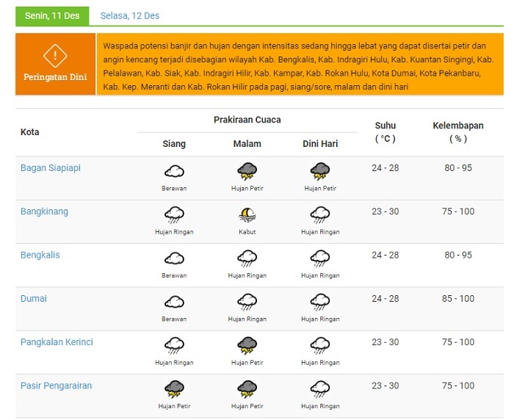Click Bengkalis's Berawan cloud icon for Siang
The height and width of the screenshot is (420, 514).
click(x=174, y=258)
